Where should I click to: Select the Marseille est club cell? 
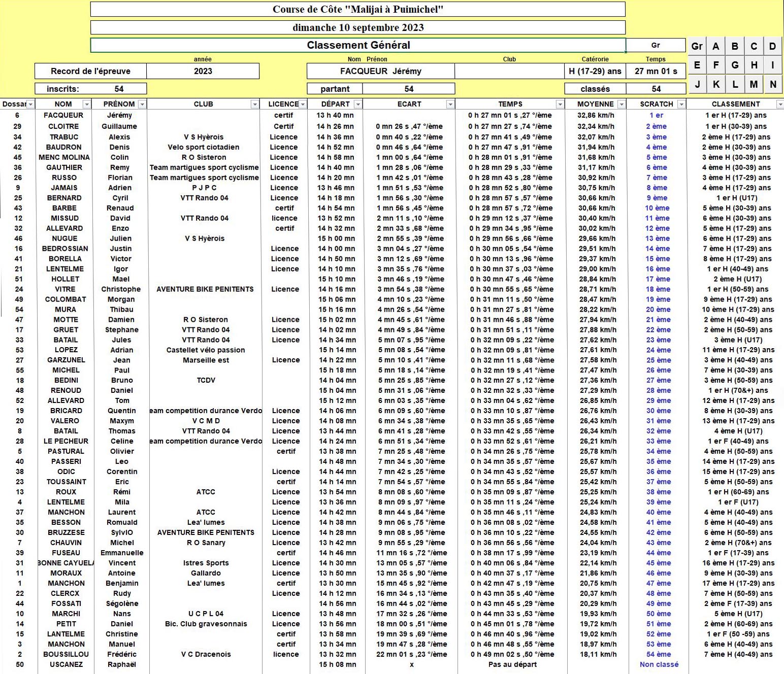[206, 360]
